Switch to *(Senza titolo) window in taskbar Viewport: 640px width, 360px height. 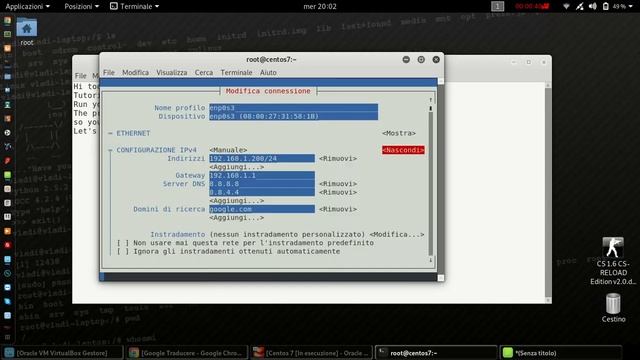tap(561, 353)
